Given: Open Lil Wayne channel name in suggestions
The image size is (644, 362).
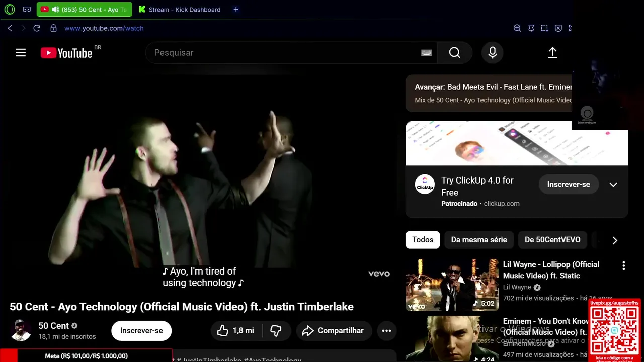Looking at the screenshot, I should coord(517,287).
